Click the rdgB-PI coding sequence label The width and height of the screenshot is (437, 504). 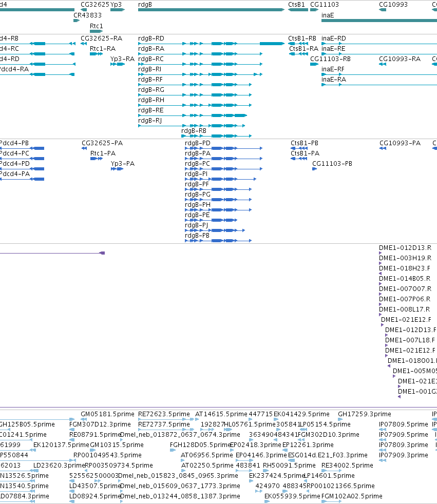(196, 174)
